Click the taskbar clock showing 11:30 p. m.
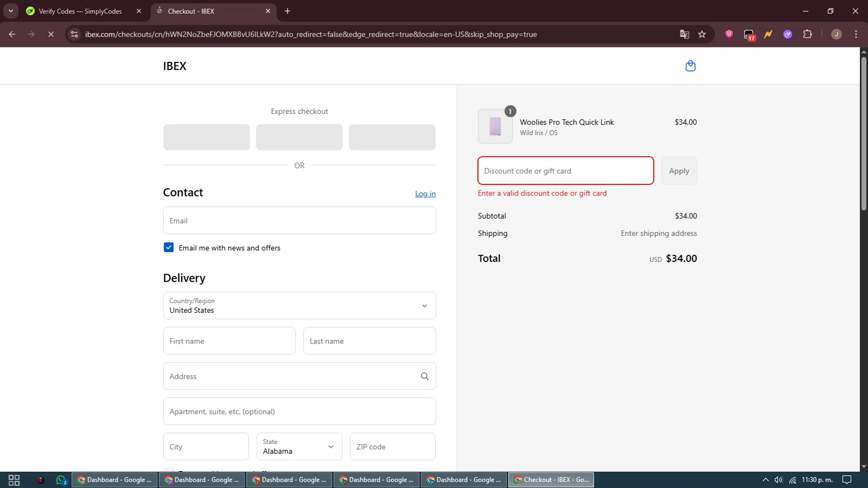The height and width of the screenshot is (488, 868). point(817,480)
